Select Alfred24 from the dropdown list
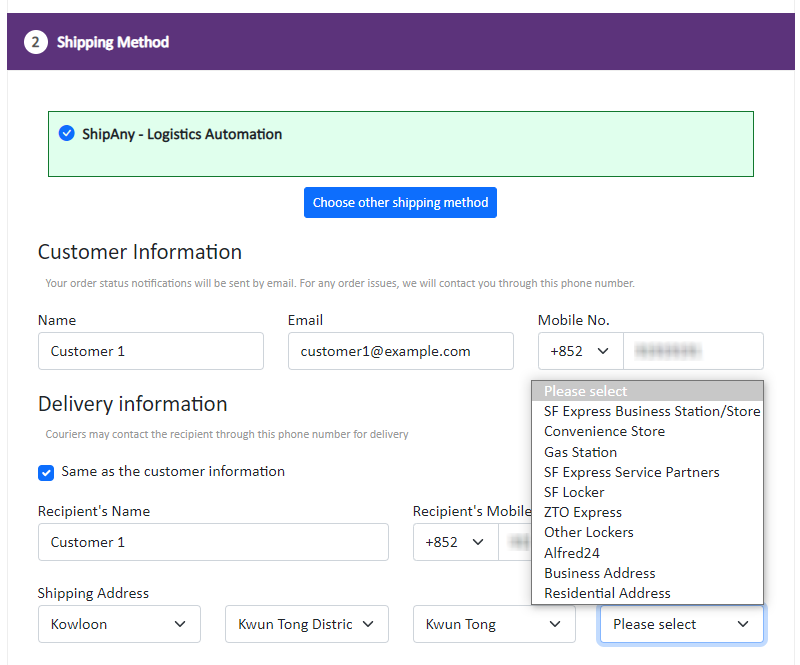This screenshot has width=800, height=665. point(647,553)
